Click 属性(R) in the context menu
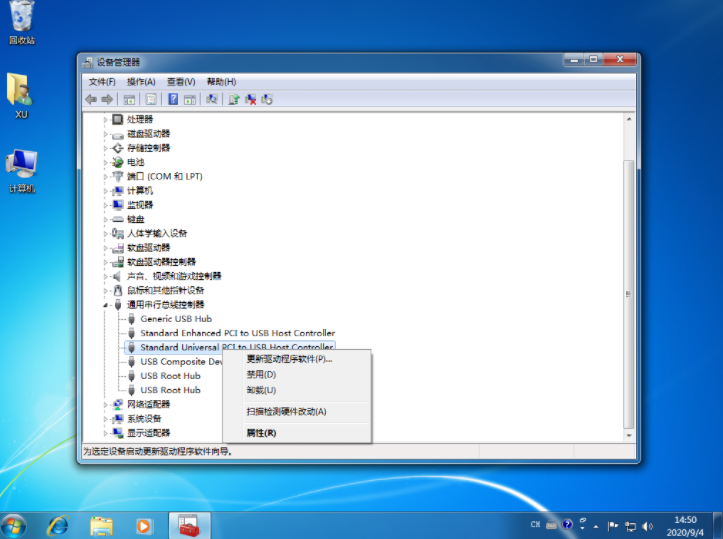The image size is (723, 539). 261,433
